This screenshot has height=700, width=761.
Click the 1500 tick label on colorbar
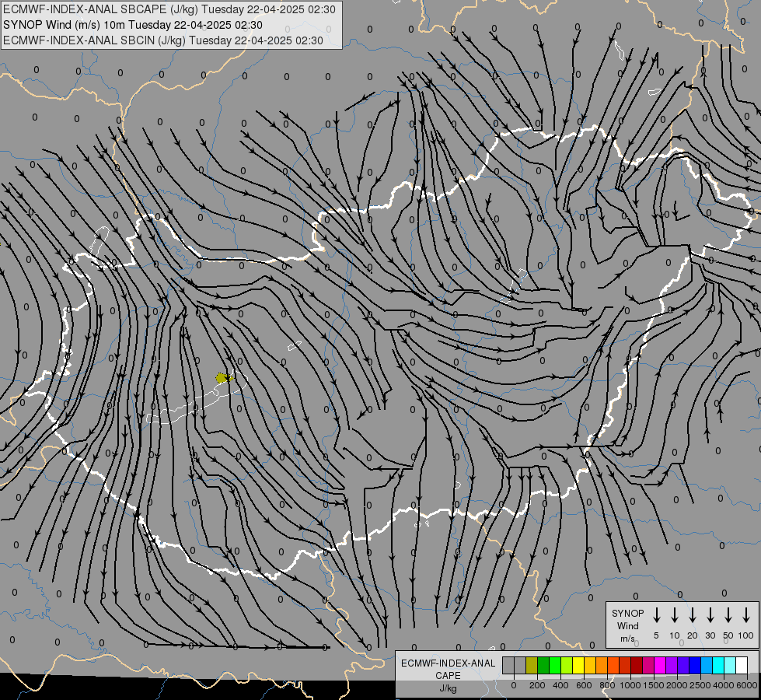point(654,685)
